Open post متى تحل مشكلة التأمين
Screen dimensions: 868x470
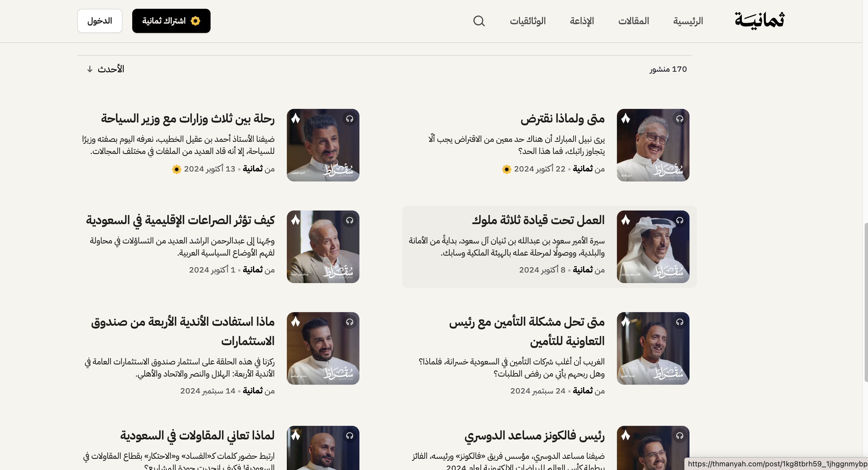(527, 331)
